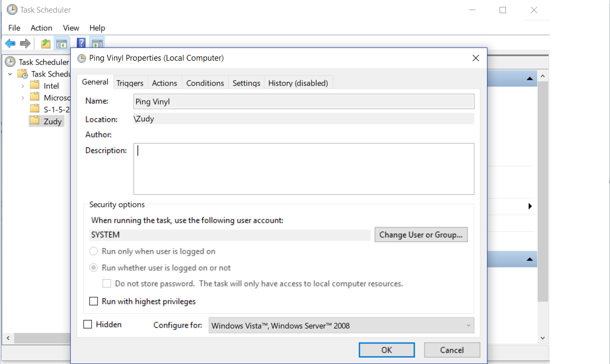Screen dimensions: 610x364
Task: Click the blue Help question mark icon
Action: tap(81, 43)
